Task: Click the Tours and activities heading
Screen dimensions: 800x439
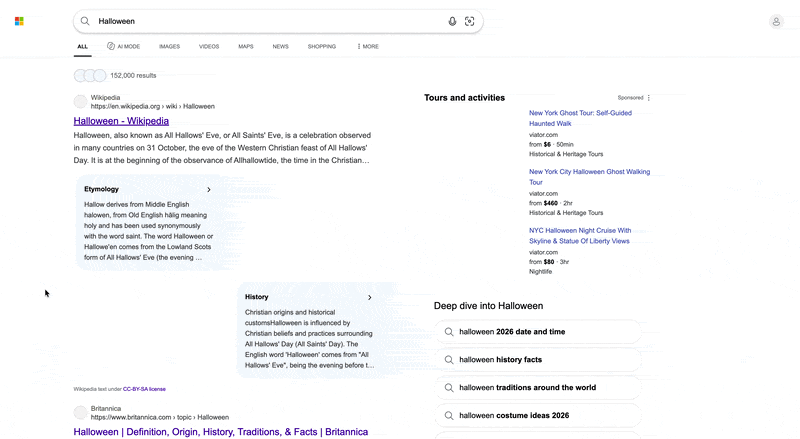Action: [x=464, y=97]
